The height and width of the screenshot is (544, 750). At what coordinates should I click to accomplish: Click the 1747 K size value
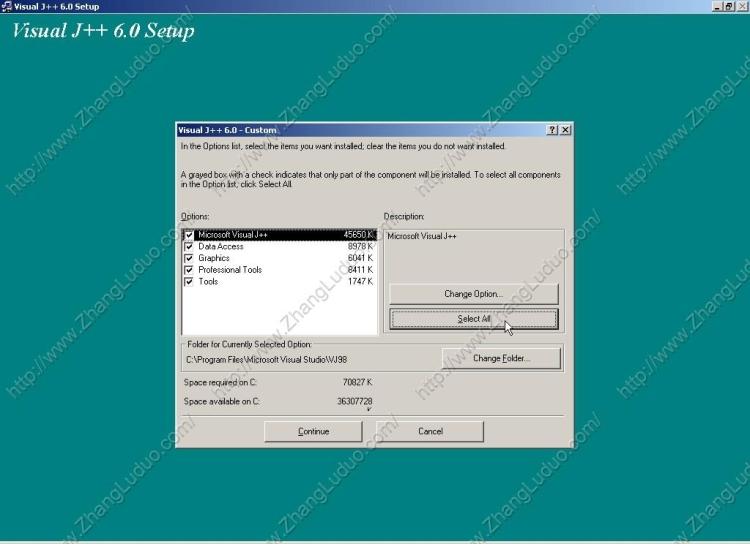pyautogui.click(x=360, y=282)
